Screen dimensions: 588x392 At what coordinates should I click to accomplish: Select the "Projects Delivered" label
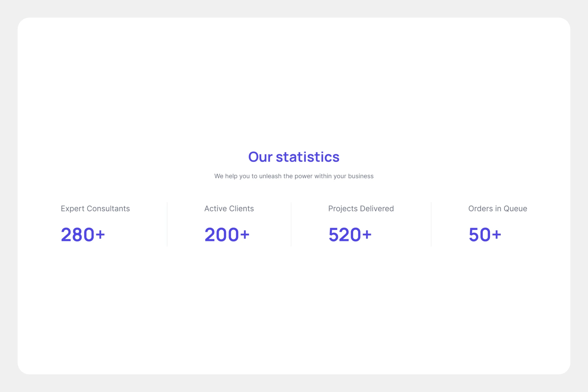point(361,209)
